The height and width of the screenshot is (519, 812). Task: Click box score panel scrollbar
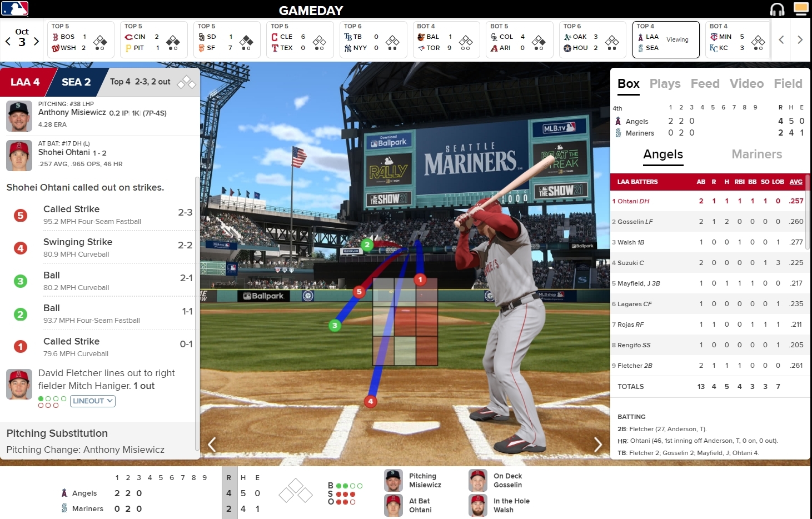(808, 211)
